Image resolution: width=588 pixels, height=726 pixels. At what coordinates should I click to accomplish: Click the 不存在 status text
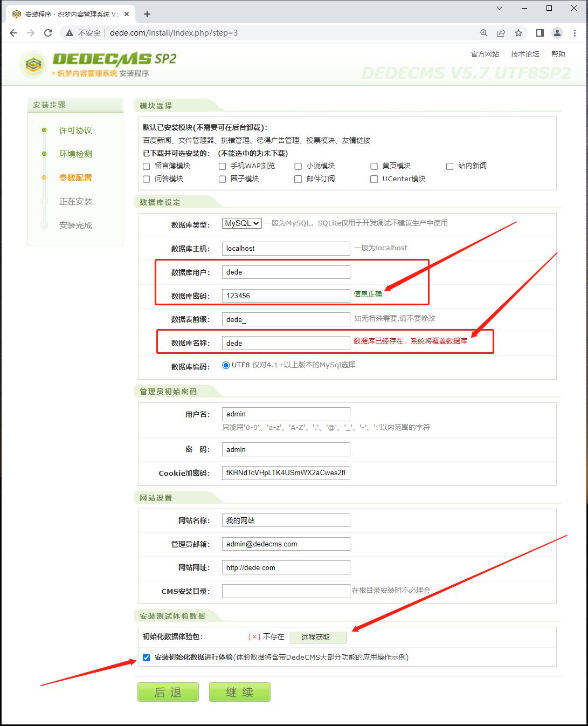pos(273,637)
